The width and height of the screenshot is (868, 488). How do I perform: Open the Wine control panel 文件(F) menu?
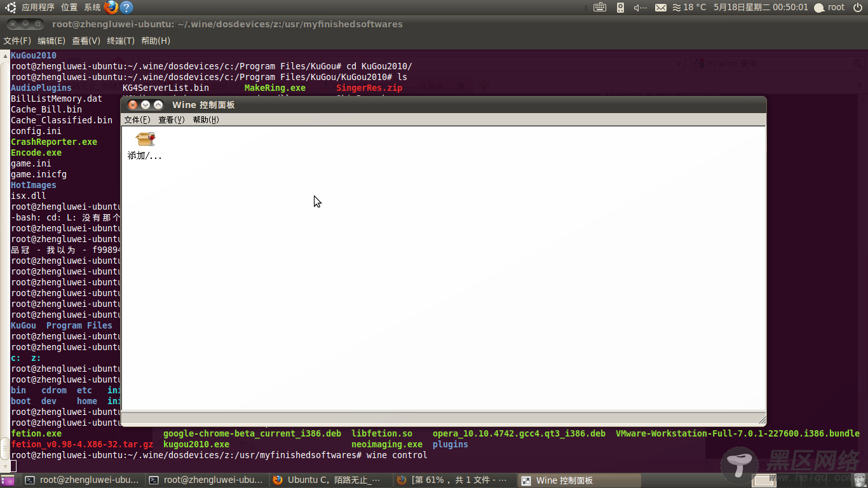click(x=137, y=119)
